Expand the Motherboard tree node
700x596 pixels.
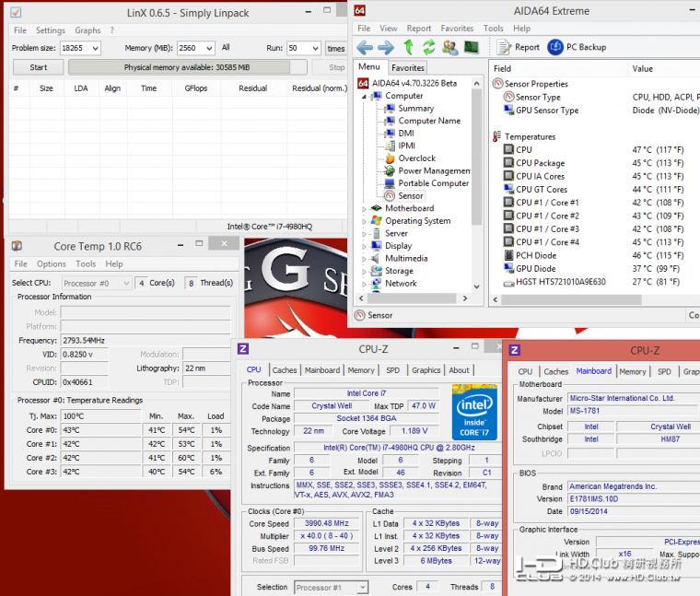click(x=365, y=209)
